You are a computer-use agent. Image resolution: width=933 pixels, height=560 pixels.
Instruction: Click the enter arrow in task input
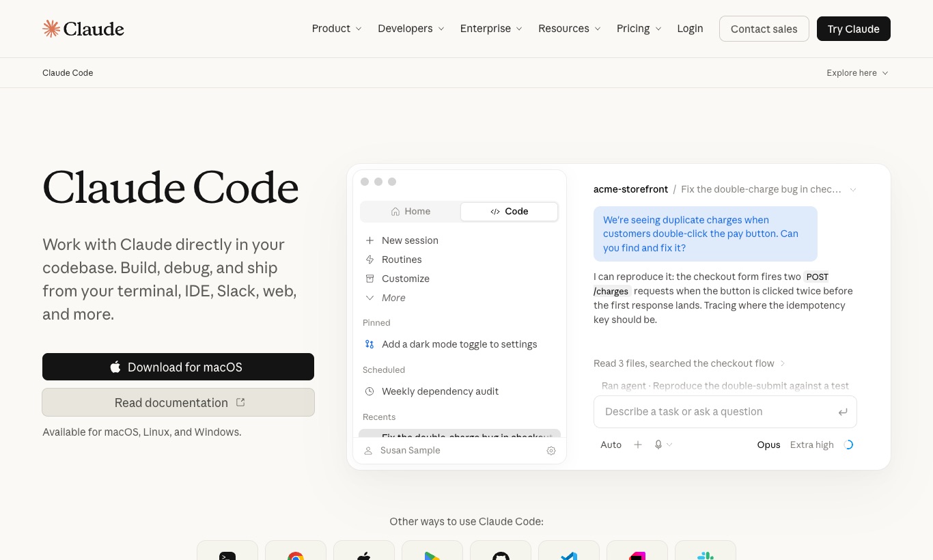click(843, 412)
